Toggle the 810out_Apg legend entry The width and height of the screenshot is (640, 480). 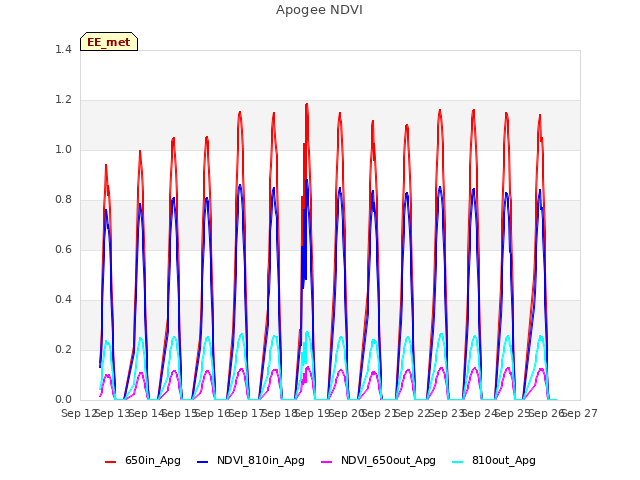pyautogui.click(x=494, y=460)
